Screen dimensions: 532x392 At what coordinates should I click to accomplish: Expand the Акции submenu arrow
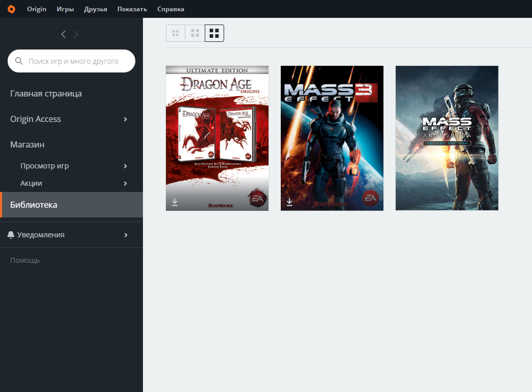tap(126, 183)
